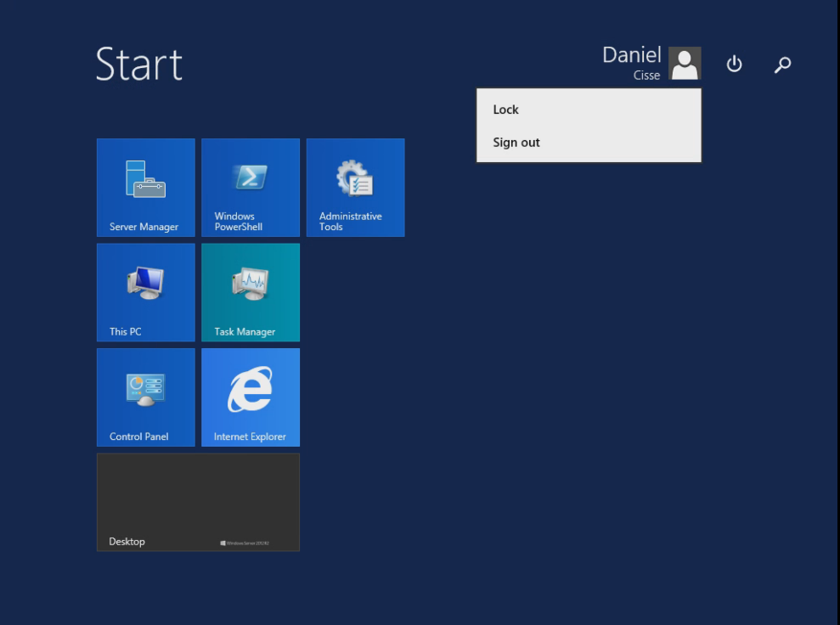Open the Control Panel tile
This screenshot has width=840, height=625.
146,397
